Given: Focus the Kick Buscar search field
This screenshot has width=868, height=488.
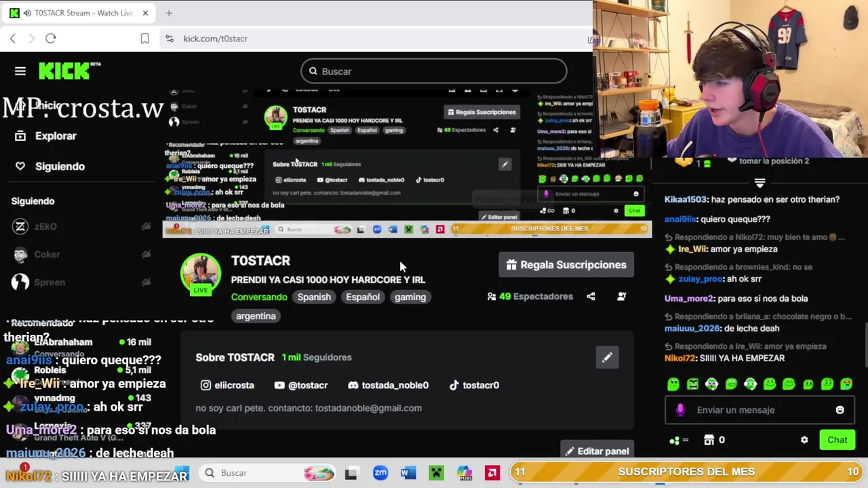Looking at the screenshot, I should [434, 71].
